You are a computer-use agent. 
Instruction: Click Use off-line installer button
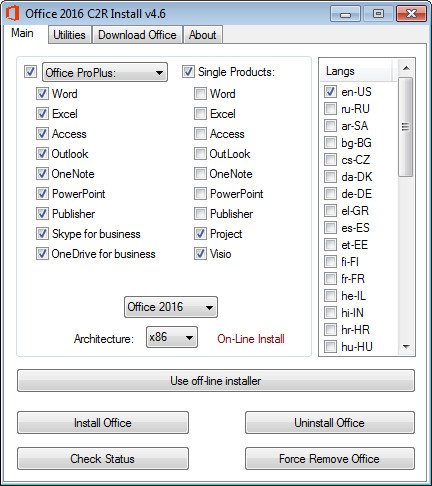pos(216,380)
